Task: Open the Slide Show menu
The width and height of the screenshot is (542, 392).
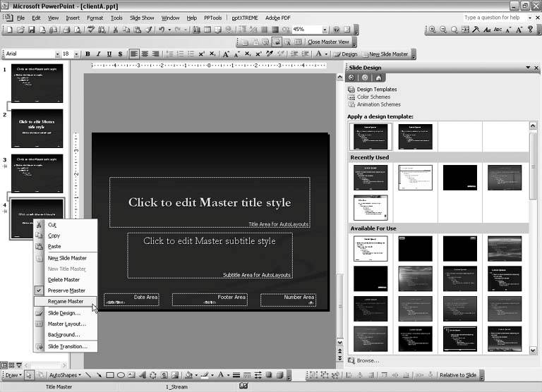Action: tap(142, 18)
